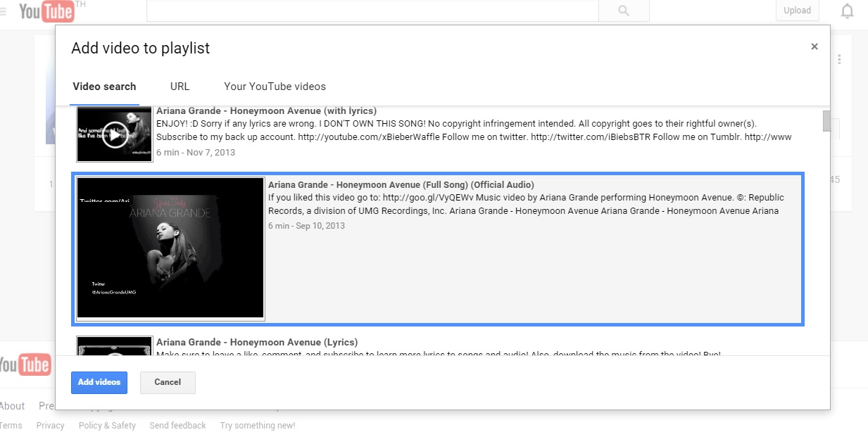Open the Policy & Safety footer link
The image size is (868, 444).
point(107,426)
